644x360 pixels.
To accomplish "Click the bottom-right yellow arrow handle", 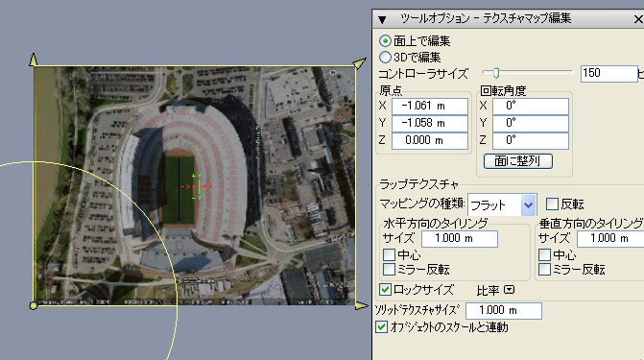I will pyautogui.click(x=362, y=305).
